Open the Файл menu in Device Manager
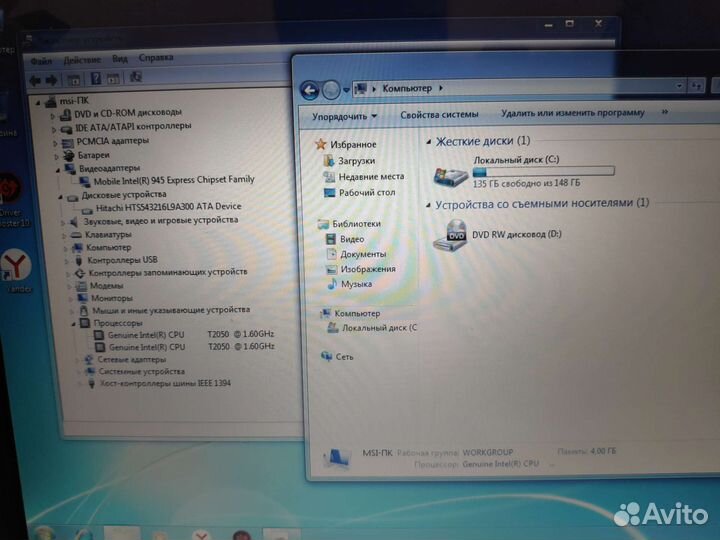720x540 pixels. coord(41,61)
